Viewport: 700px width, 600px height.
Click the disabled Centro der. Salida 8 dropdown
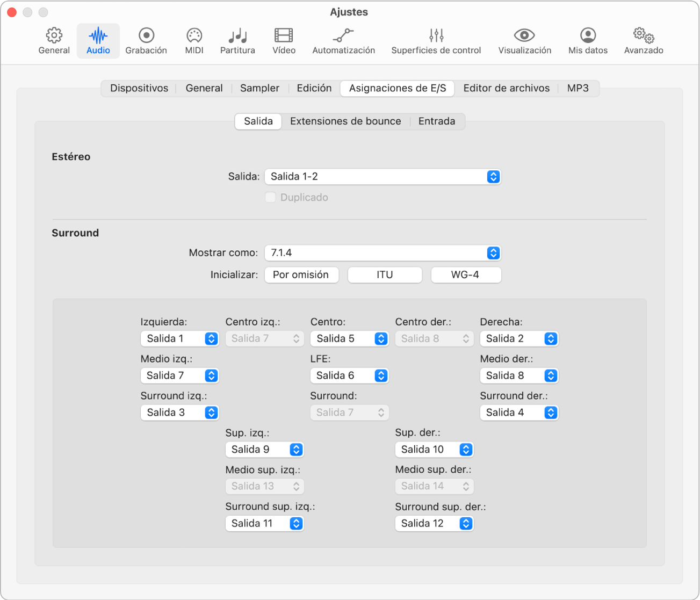pos(434,338)
